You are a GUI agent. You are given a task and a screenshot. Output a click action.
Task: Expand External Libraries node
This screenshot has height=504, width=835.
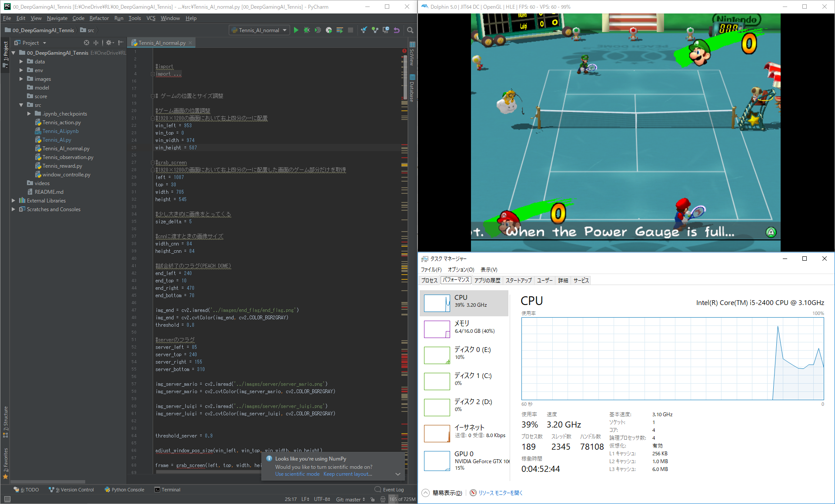(x=13, y=201)
